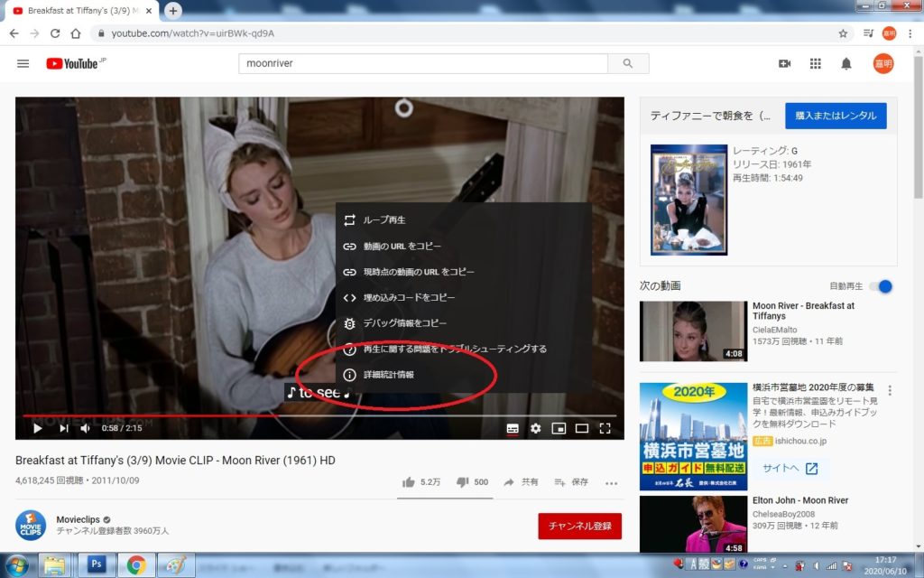Click the search magnifier button
The height and width of the screenshot is (578, 924).
[x=627, y=64]
